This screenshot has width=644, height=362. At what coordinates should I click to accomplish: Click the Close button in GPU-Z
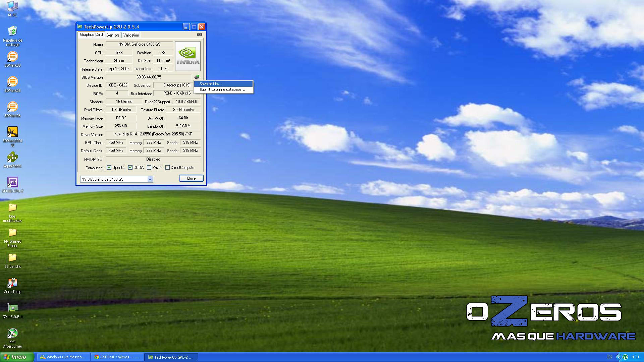[x=191, y=178]
